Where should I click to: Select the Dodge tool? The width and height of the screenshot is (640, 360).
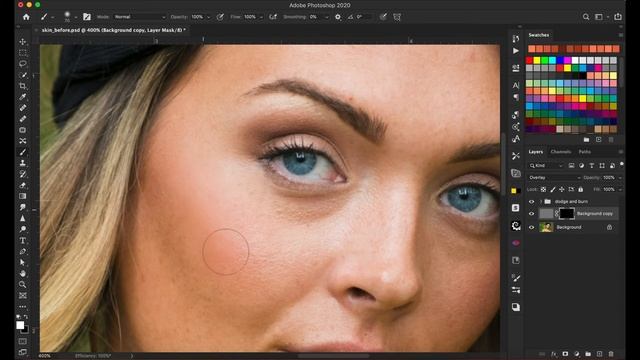point(22,229)
